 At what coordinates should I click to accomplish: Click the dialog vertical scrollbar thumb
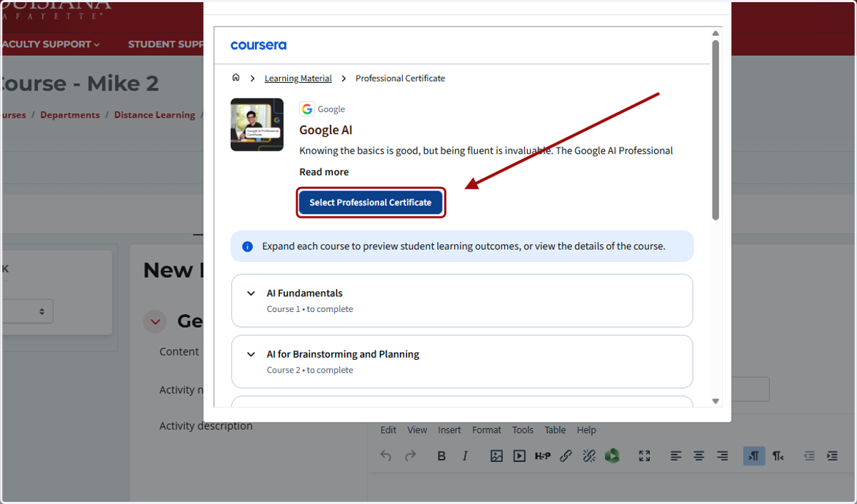pos(716,129)
